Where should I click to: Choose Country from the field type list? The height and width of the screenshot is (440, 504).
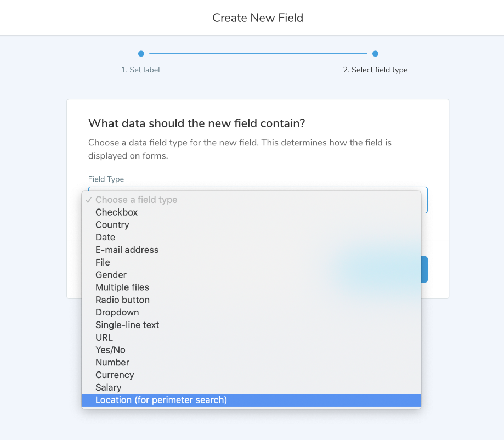[112, 225]
